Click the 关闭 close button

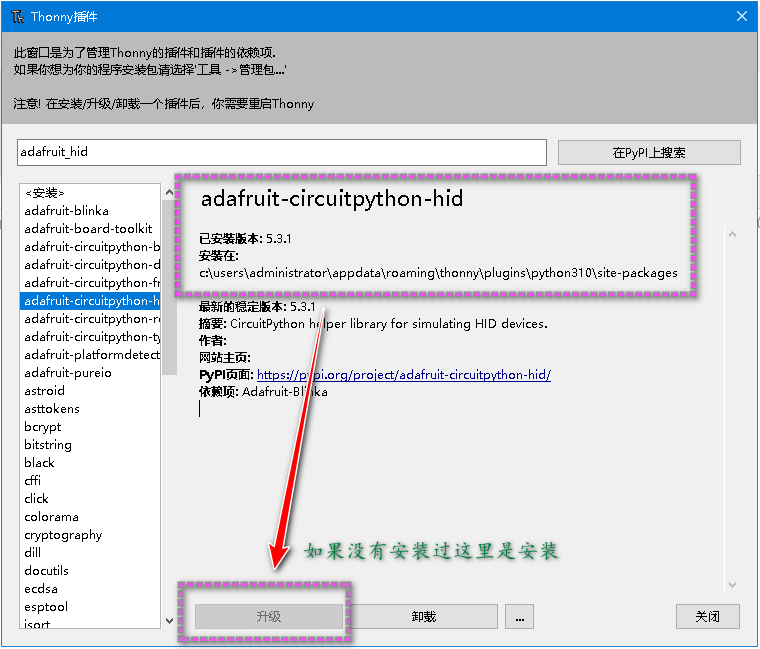coord(708,616)
